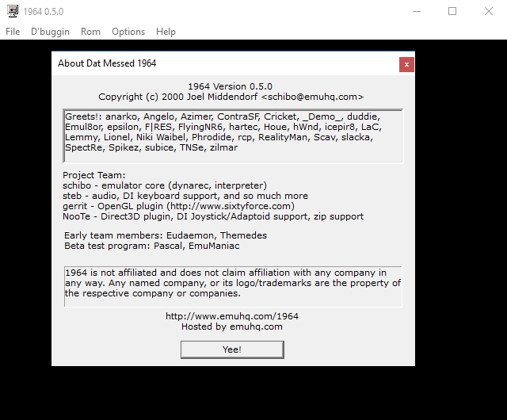Click the "About Dat Messed 1964" dialog title

point(107,63)
